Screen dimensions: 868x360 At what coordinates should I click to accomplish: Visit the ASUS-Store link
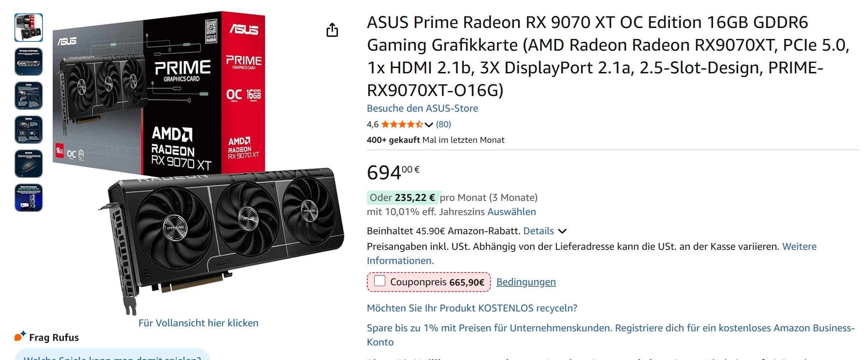pyautogui.click(x=422, y=108)
